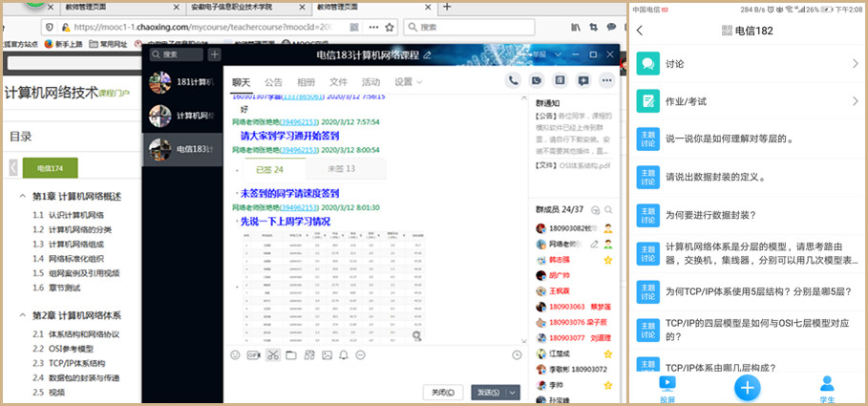Open the emoji picker in chat toolbar
868x406 pixels.
tap(235, 355)
